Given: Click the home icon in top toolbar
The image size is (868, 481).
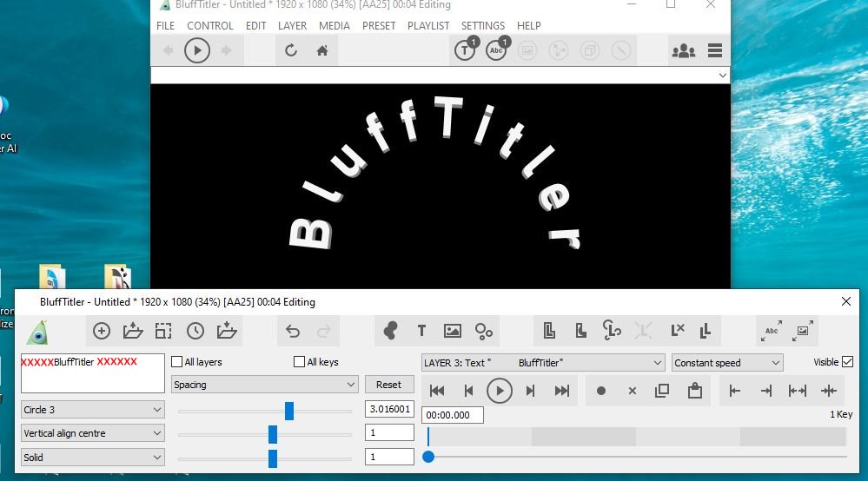Looking at the screenshot, I should (321, 51).
